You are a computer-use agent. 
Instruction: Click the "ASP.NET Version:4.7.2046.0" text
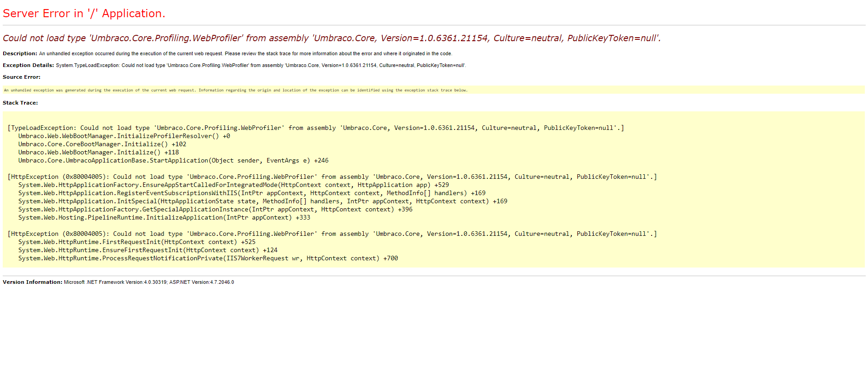pyautogui.click(x=201, y=282)
